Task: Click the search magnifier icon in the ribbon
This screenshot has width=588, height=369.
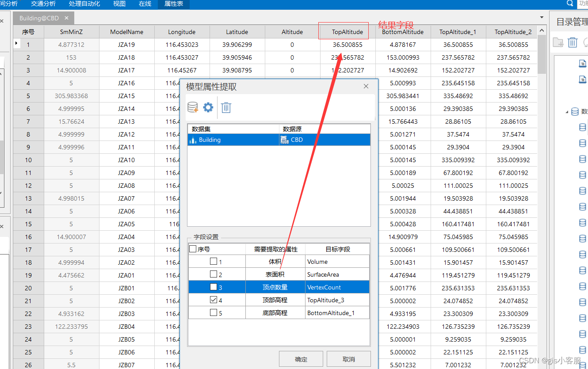Action: click(570, 4)
